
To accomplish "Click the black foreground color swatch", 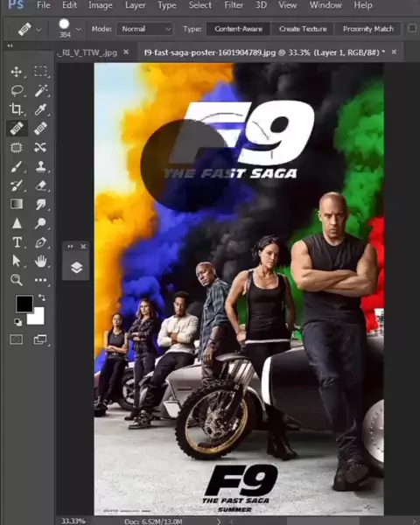I will (x=24, y=304).
